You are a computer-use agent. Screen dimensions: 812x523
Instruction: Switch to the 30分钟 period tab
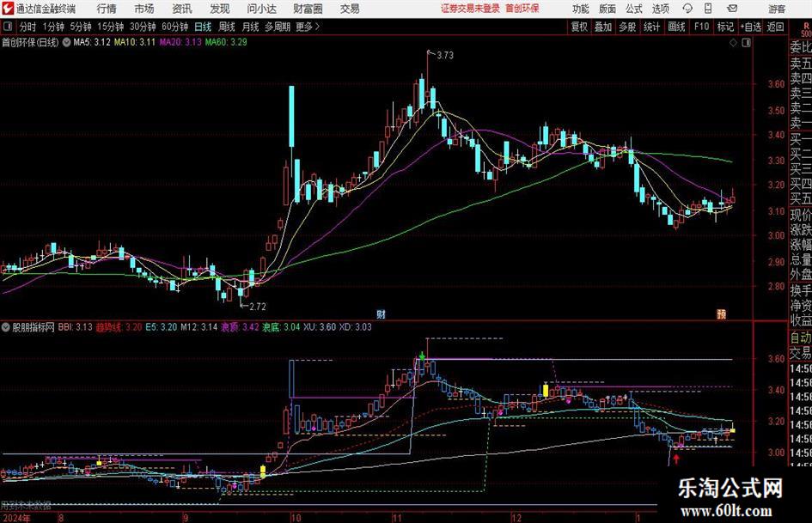click(x=143, y=27)
